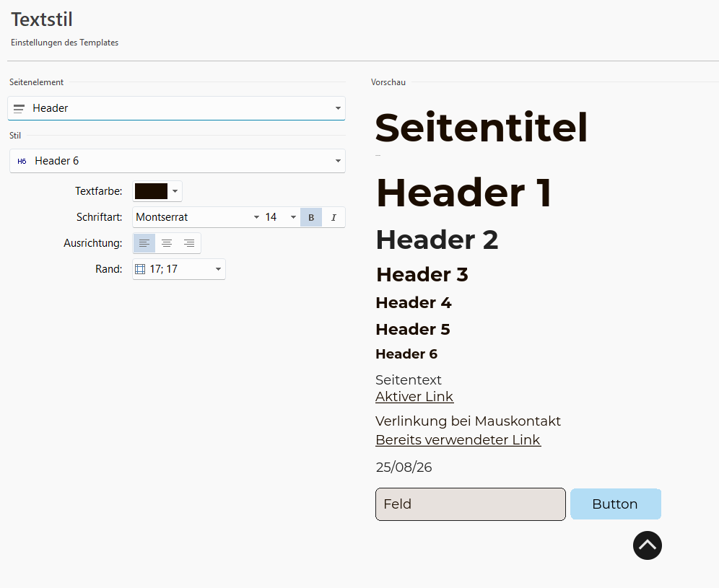Set alignment to right
The width and height of the screenshot is (719, 588).
click(189, 243)
